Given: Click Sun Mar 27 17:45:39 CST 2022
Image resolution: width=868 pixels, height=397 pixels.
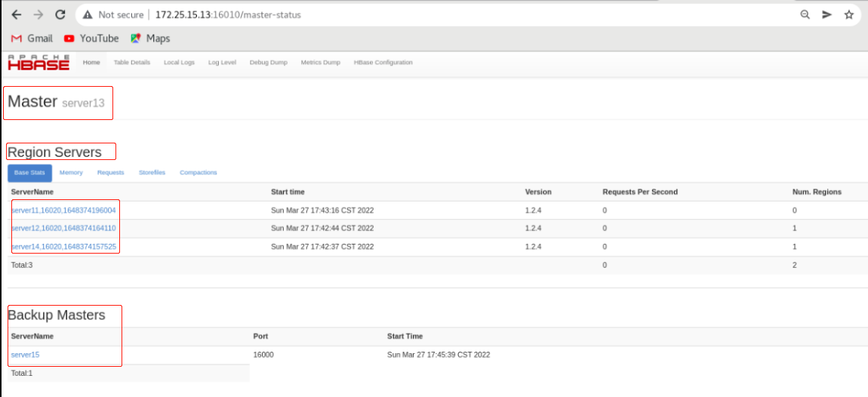Looking at the screenshot, I should click(439, 355).
